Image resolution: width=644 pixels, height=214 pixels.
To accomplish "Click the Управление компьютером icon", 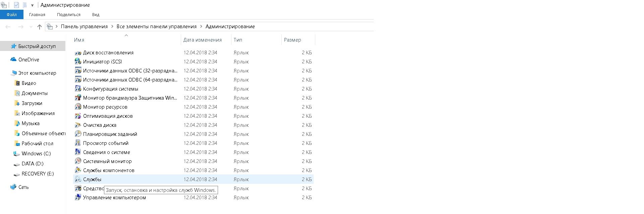I will tap(78, 198).
